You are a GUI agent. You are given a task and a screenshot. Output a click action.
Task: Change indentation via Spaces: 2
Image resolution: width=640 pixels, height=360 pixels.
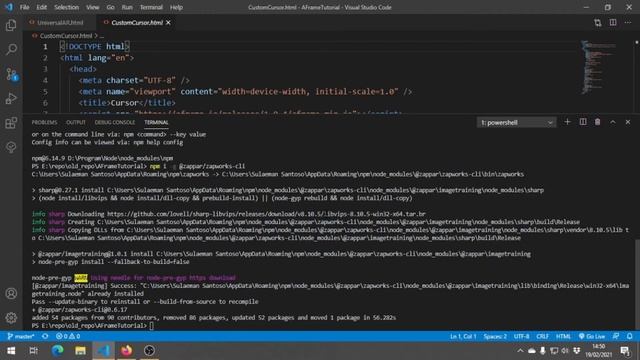click(495, 336)
